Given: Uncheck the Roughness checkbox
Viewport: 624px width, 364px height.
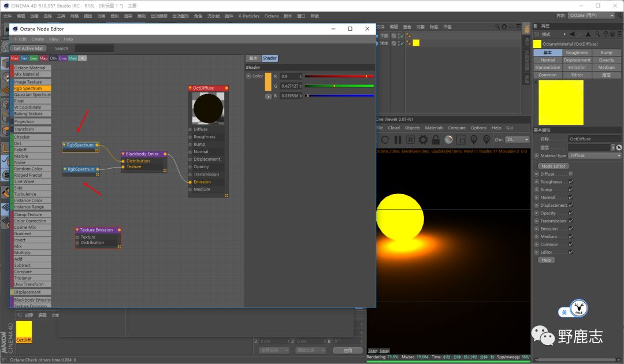Looking at the screenshot, I should [x=571, y=182].
